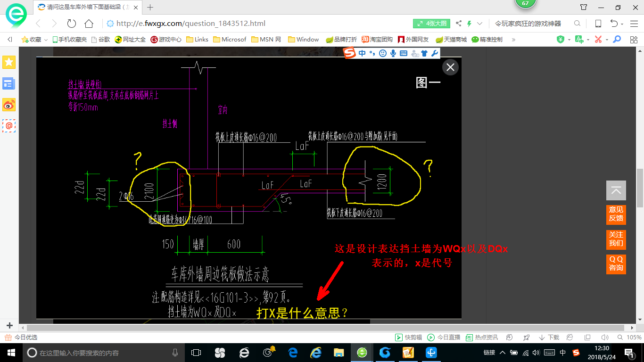This screenshot has height=362, width=644.
Task: Toggle Sogou 中 Chinese mode
Action: coord(362,53)
